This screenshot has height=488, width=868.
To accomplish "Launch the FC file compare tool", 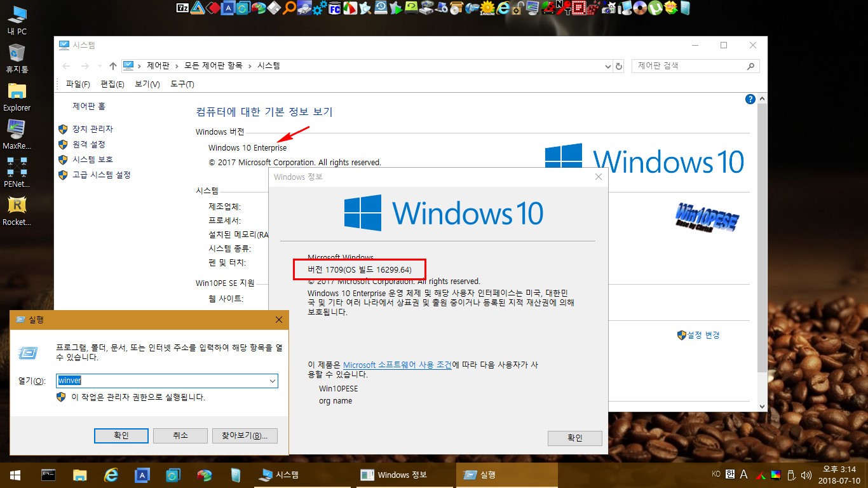I will click(336, 8).
